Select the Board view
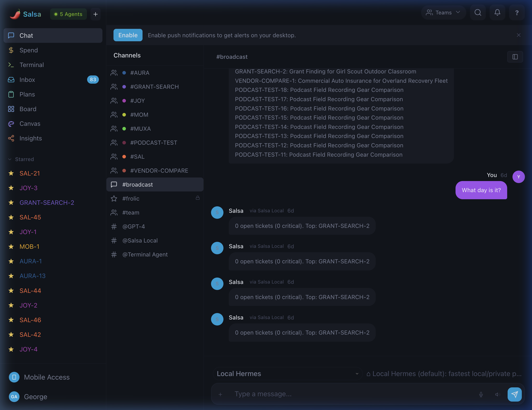Image resolution: width=532 pixels, height=410 pixels. [28, 109]
